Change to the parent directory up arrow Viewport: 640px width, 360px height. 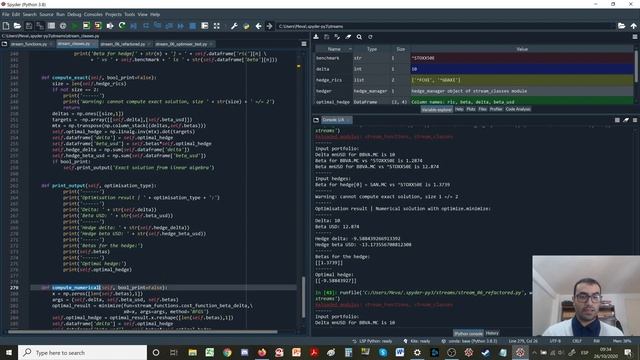tap(633, 26)
